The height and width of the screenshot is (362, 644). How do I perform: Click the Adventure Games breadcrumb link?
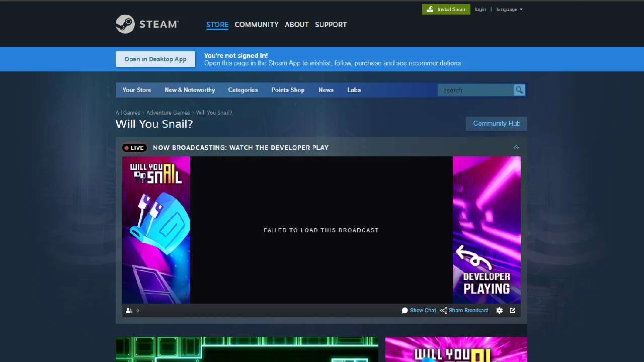pos(168,113)
